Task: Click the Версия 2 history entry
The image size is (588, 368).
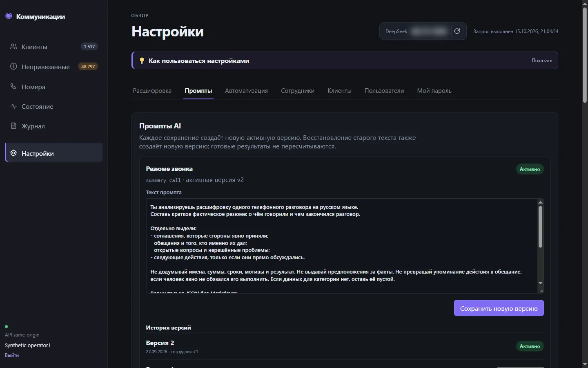Action: point(345,346)
